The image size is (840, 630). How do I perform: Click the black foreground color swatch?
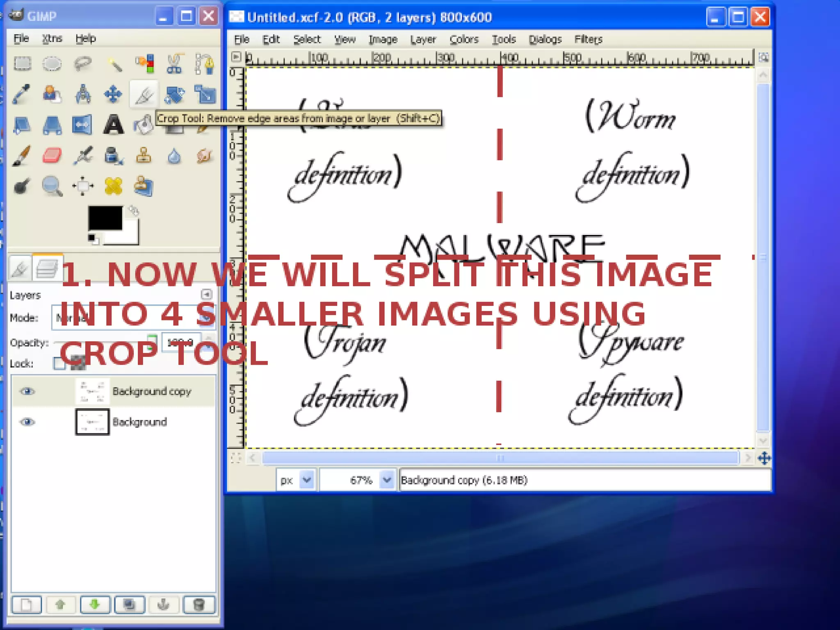(105, 218)
